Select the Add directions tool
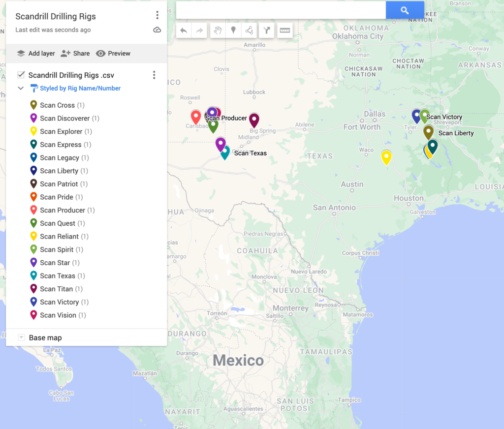The image size is (504, 429). [x=266, y=31]
